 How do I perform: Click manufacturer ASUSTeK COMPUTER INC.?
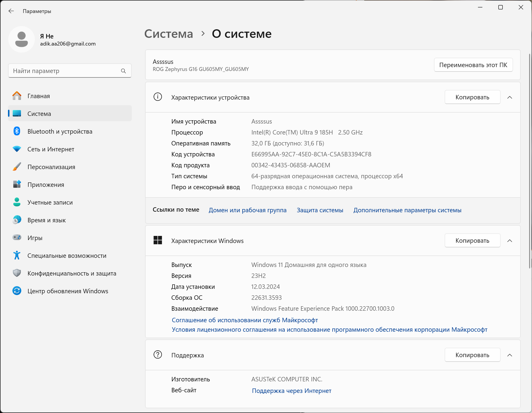[287, 379]
